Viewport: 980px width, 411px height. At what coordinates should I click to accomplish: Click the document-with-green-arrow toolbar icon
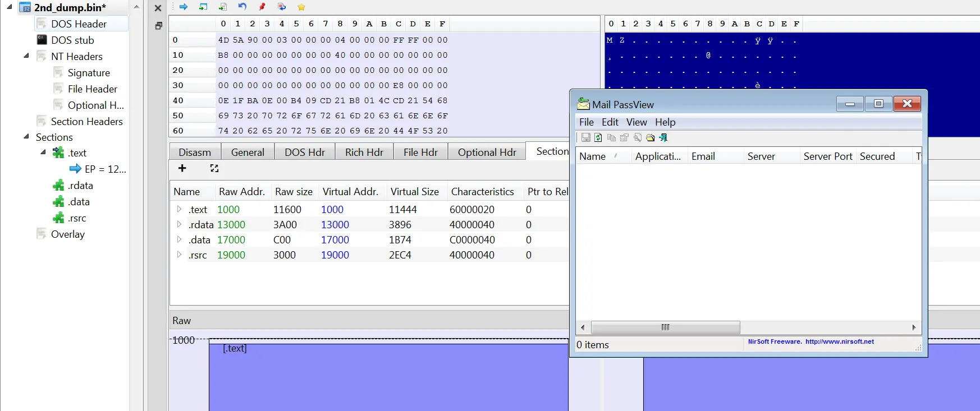223,7
